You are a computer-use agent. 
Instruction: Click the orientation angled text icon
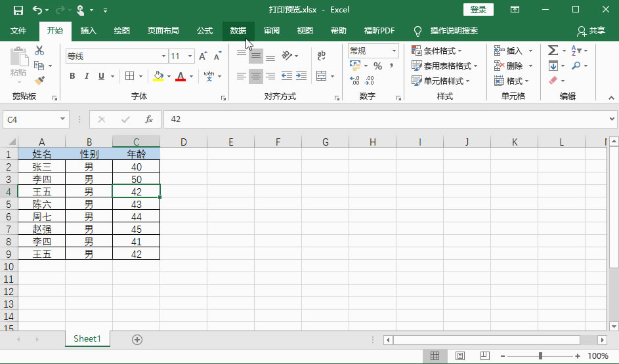click(287, 56)
